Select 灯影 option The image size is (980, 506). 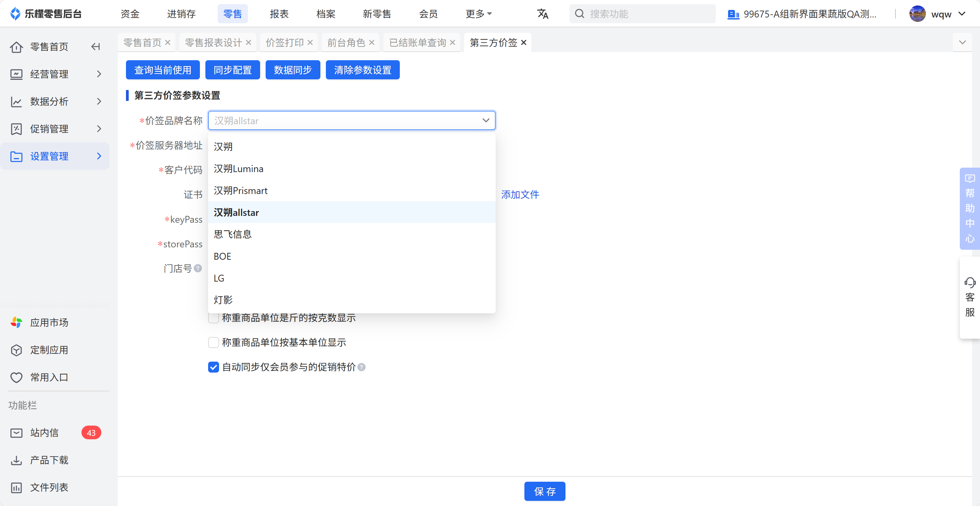tap(352, 300)
